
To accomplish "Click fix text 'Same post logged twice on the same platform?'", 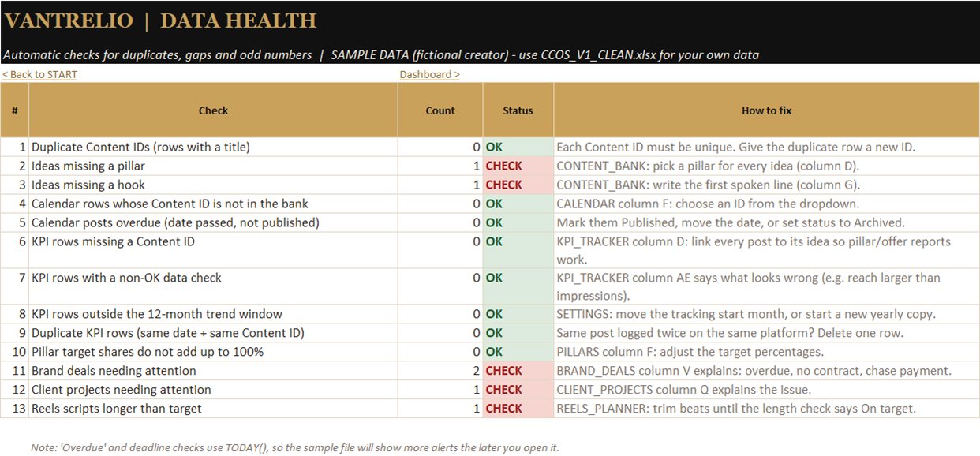I will click(766, 333).
